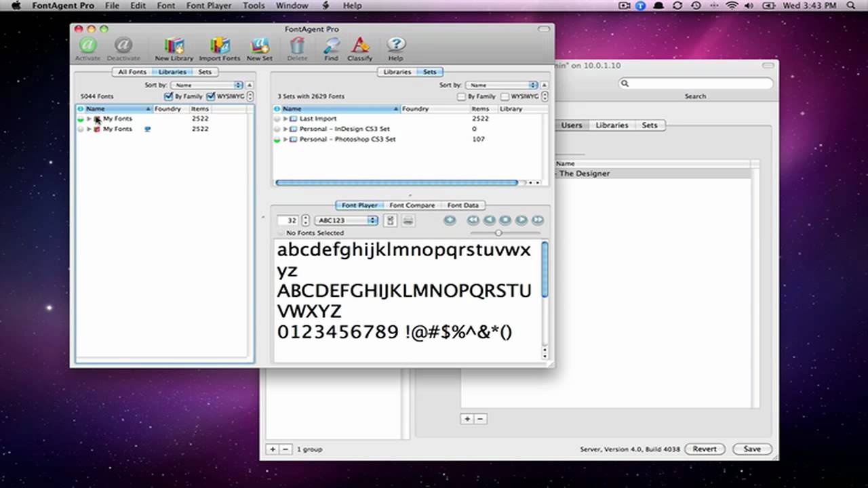868x488 pixels.
Task: Click the sync status menu bar icon
Action: tap(677, 6)
